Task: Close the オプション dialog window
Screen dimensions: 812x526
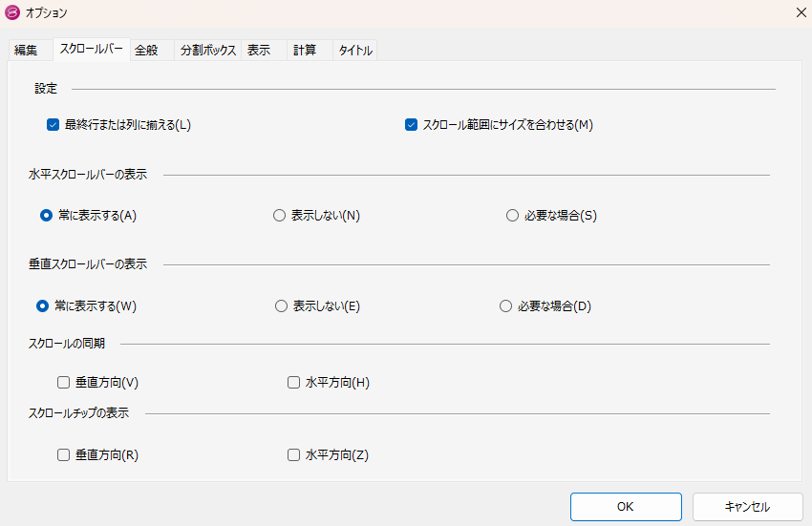Action: (x=801, y=12)
